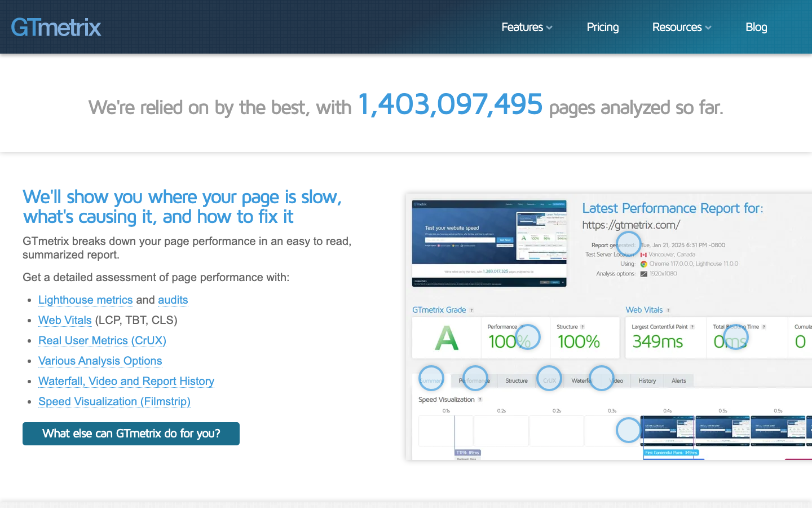This screenshot has height=508, width=812.
Task: Click the hotspot on Total Blocking Time value
Action: 735,337
